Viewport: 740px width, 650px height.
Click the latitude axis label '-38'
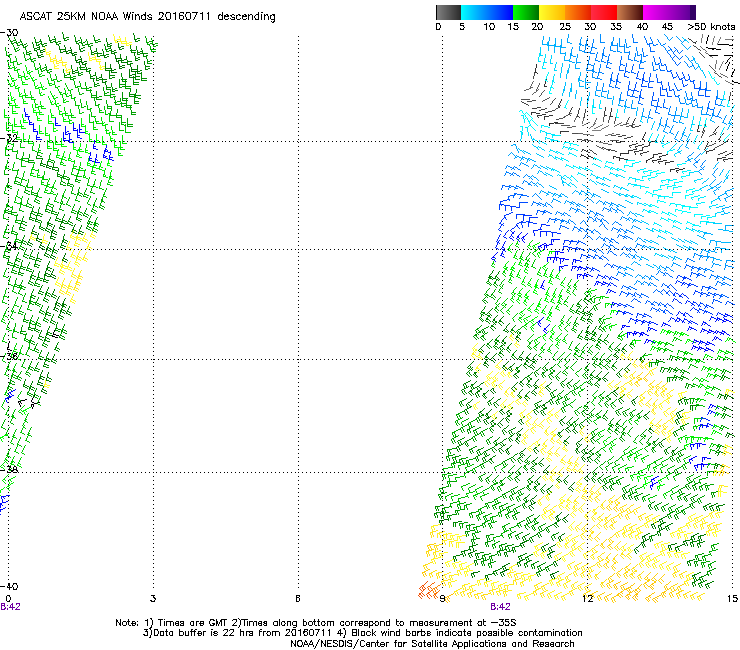tap(9, 469)
